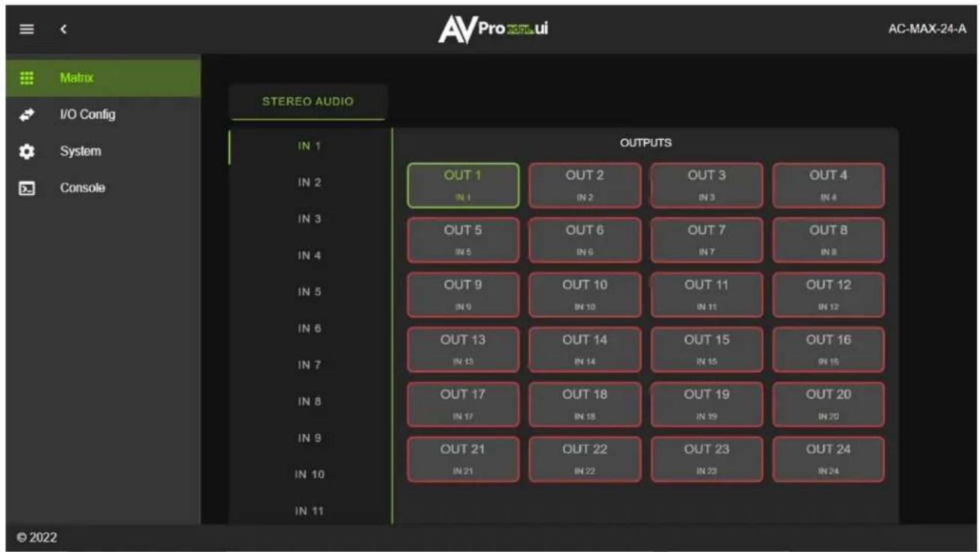Click the OUT 19 output tile
The height and width of the screenshot is (552, 980).
pyautogui.click(x=706, y=405)
